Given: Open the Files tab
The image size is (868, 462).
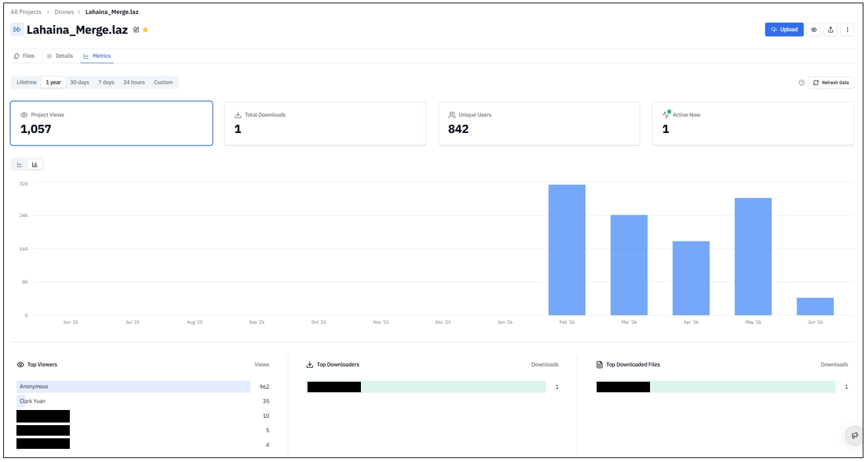Looking at the screenshot, I should [x=24, y=56].
